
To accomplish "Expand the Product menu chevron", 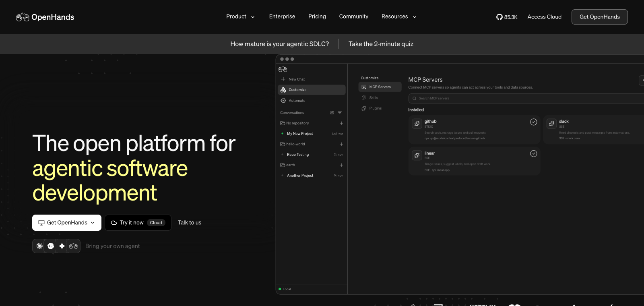I will pyautogui.click(x=253, y=17).
